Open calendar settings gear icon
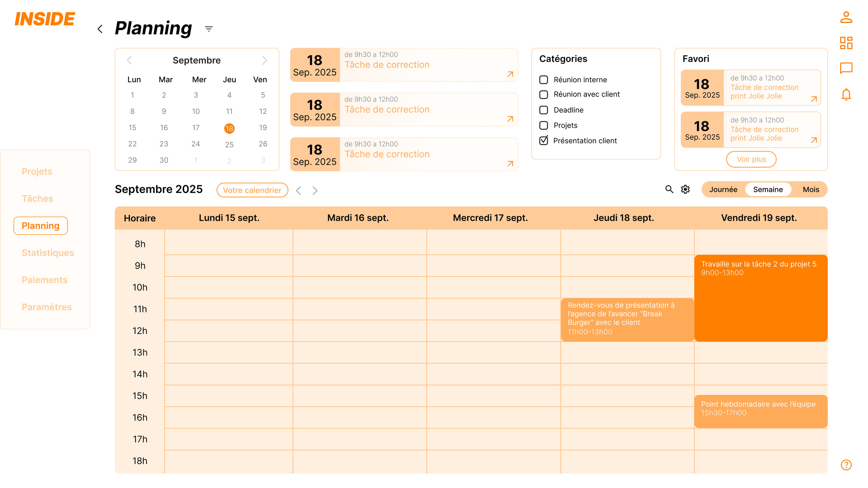This screenshot has height=488, width=868. click(x=686, y=190)
